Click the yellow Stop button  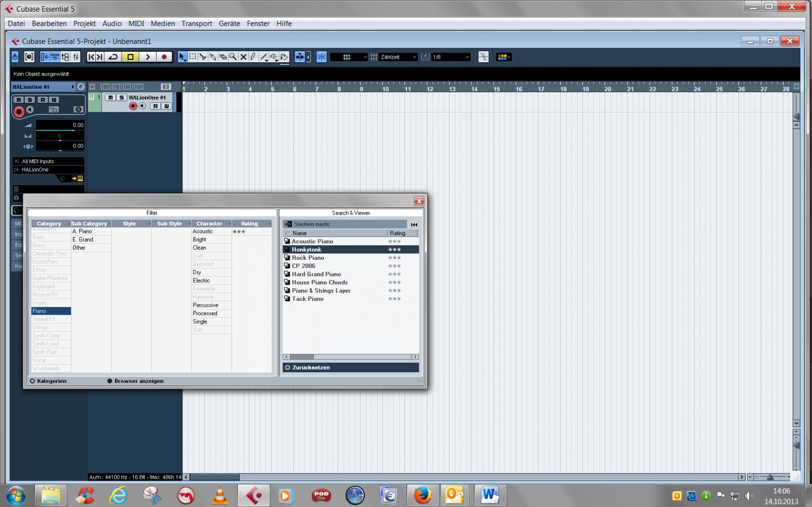pyautogui.click(x=130, y=57)
